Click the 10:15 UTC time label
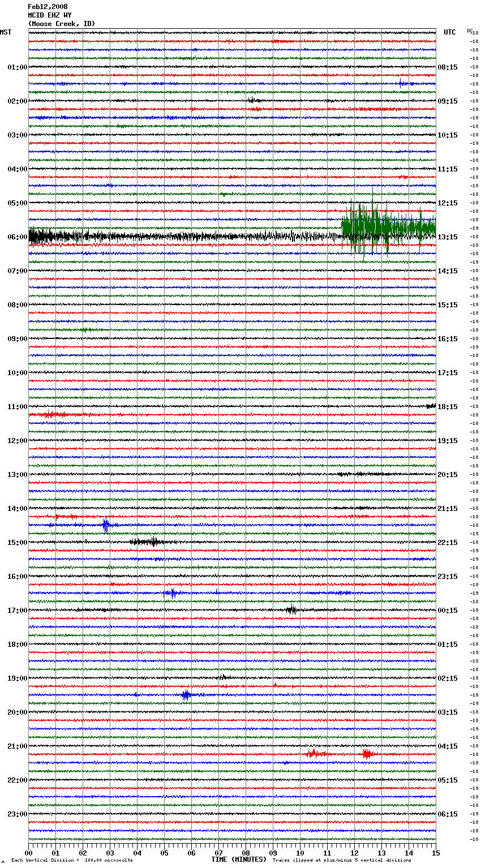 tap(448, 135)
